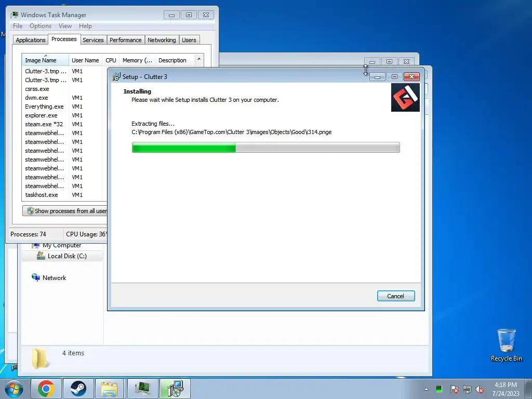Click the setup installer title bar icon
532x399 pixels.
[x=116, y=77]
